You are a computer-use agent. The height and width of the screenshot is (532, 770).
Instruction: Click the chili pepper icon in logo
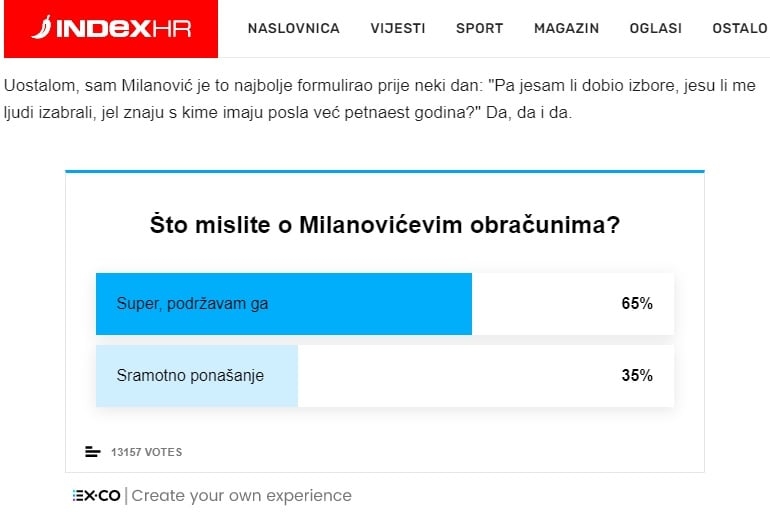(42, 28)
